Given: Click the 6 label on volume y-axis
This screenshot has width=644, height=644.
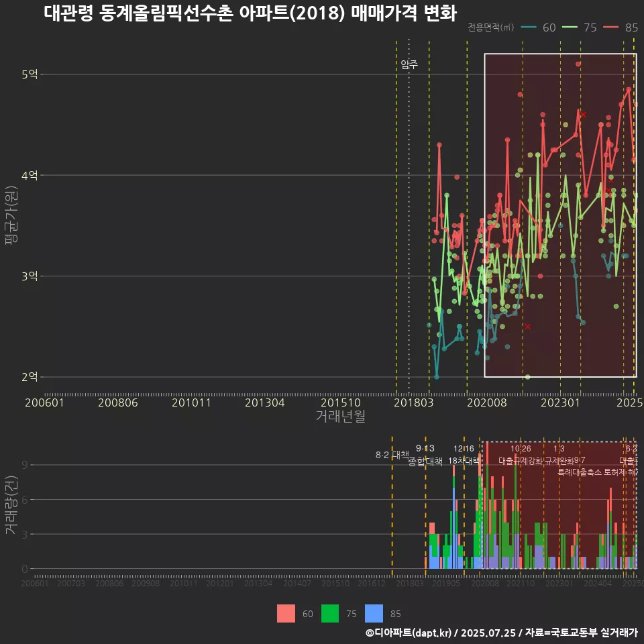Looking at the screenshot, I should (x=25, y=500).
